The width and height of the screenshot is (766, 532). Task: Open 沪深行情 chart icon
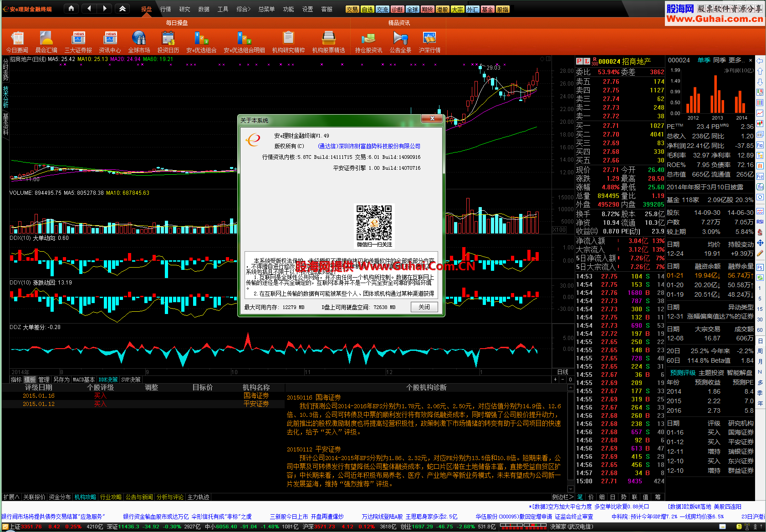[x=429, y=42]
